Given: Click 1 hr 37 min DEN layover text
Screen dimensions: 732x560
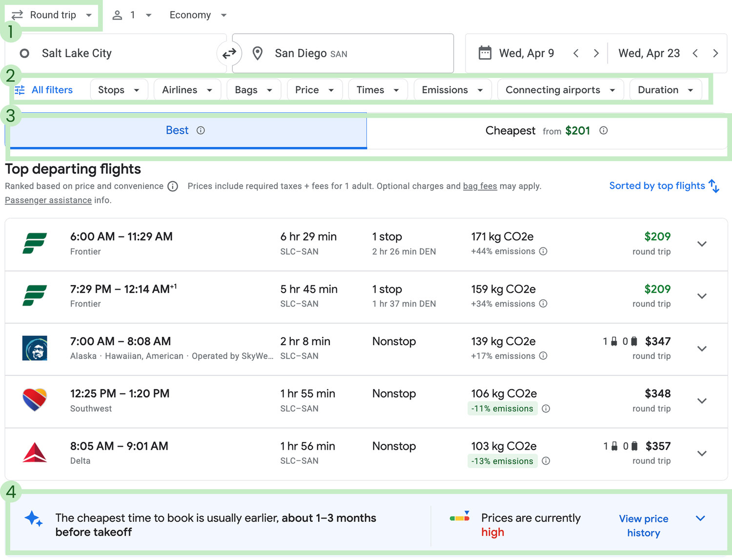Looking at the screenshot, I should 404,304.
